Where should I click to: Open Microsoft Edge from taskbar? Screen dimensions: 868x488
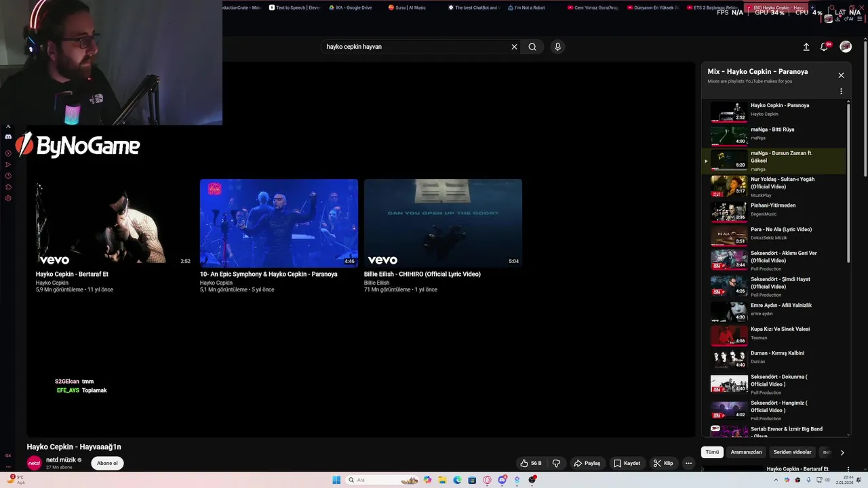click(x=457, y=480)
